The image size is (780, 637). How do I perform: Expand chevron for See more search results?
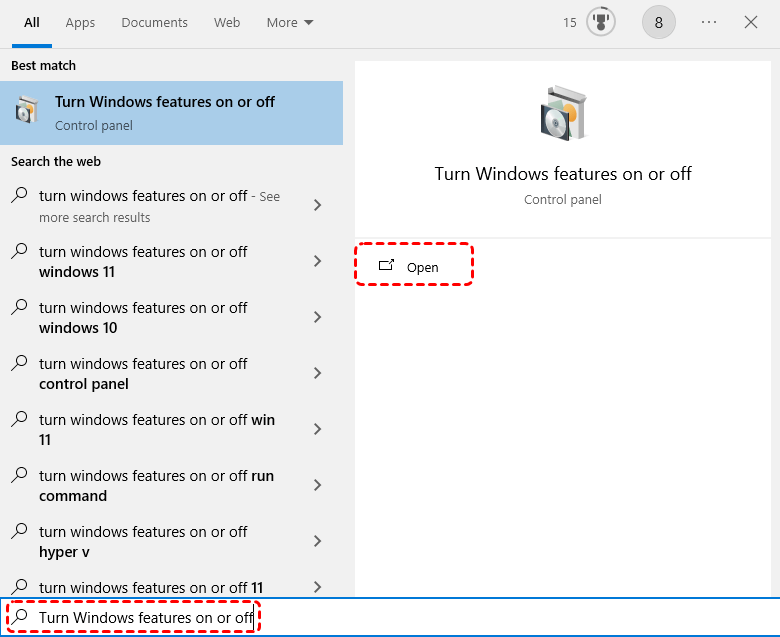tap(317, 205)
